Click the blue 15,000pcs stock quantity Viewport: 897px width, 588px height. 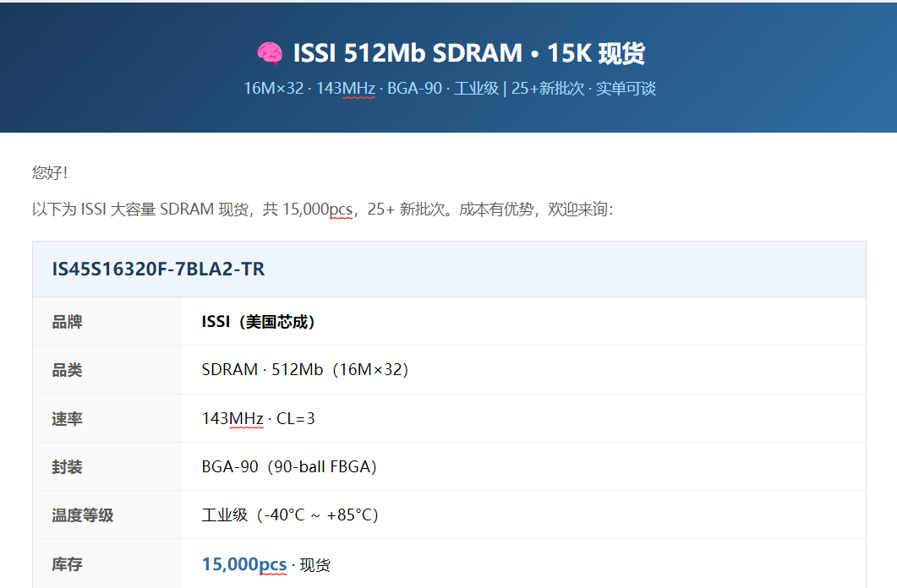pyautogui.click(x=244, y=564)
